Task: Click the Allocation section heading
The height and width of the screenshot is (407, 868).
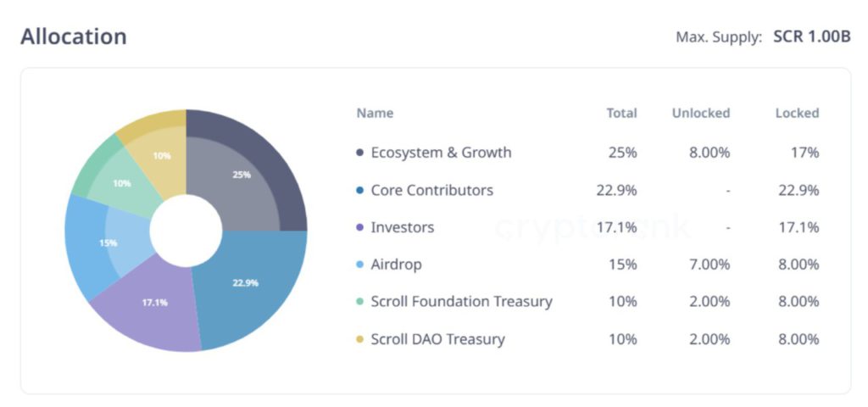Action: point(74,36)
